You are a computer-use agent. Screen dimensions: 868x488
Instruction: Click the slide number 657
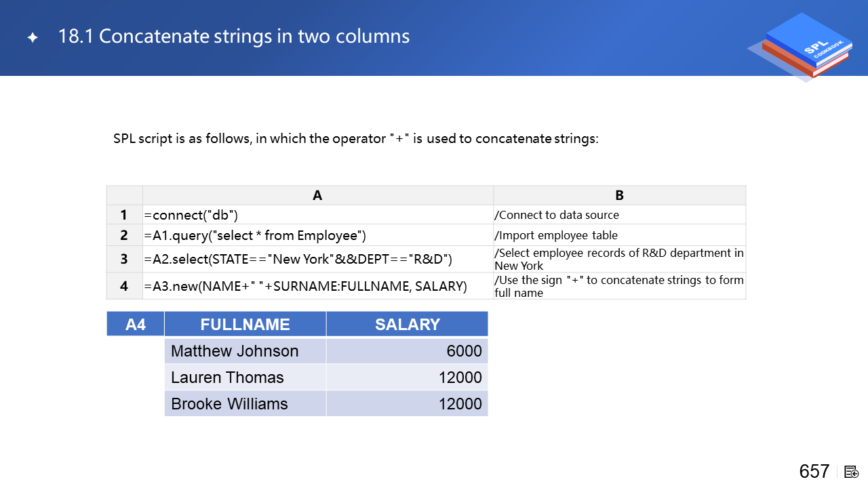(x=814, y=471)
